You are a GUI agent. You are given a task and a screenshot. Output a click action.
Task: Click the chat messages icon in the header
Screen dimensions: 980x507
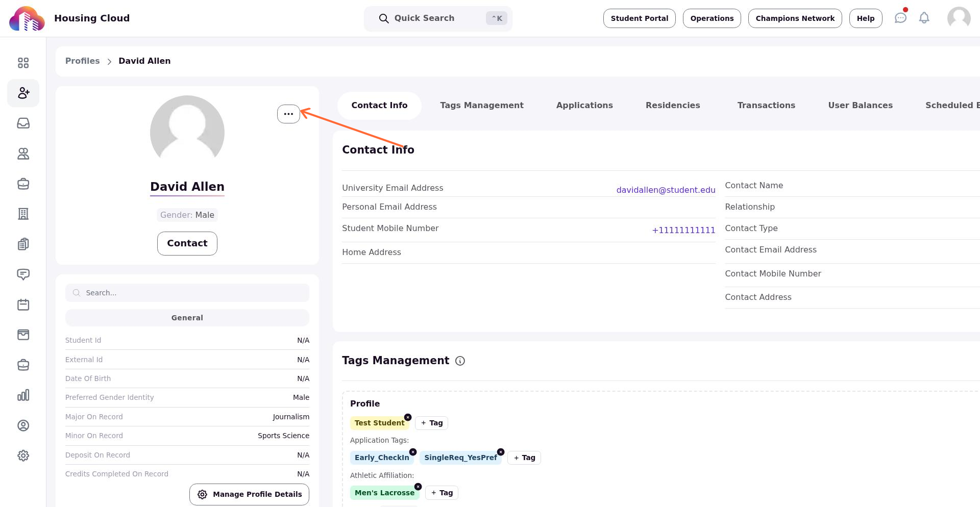900,18
